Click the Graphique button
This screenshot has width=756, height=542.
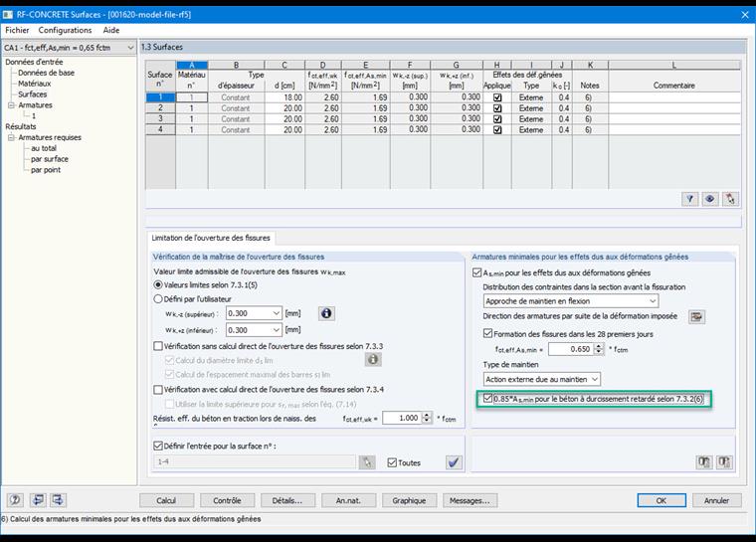410,500
